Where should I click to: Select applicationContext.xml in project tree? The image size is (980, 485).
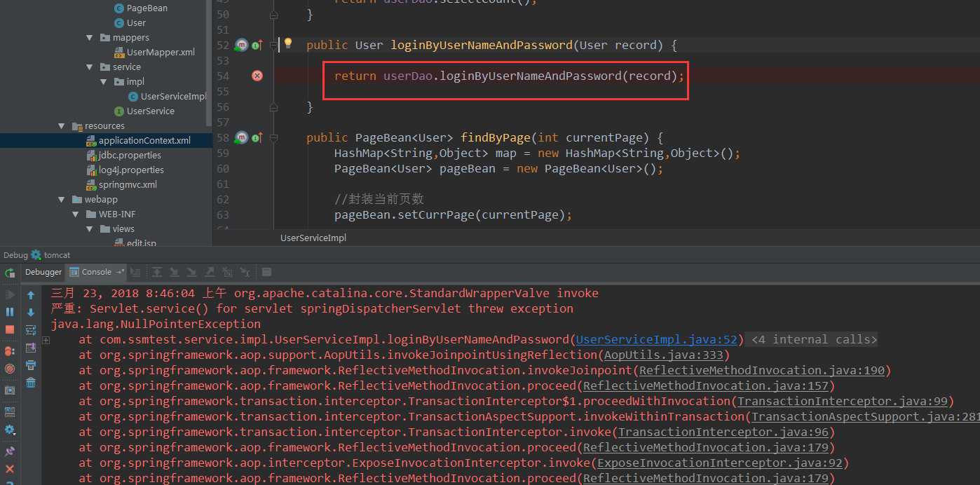coord(105,140)
